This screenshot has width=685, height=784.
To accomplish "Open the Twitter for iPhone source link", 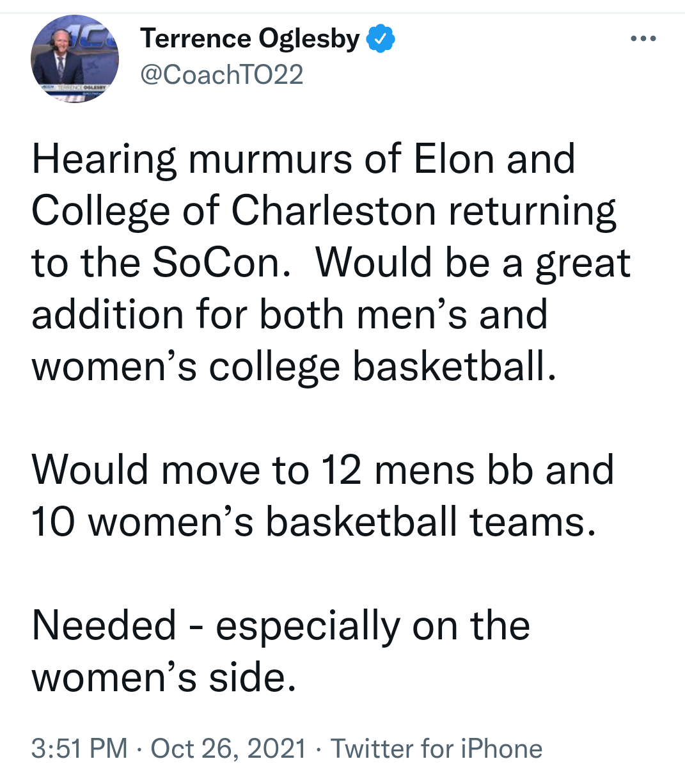I will [x=436, y=748].
